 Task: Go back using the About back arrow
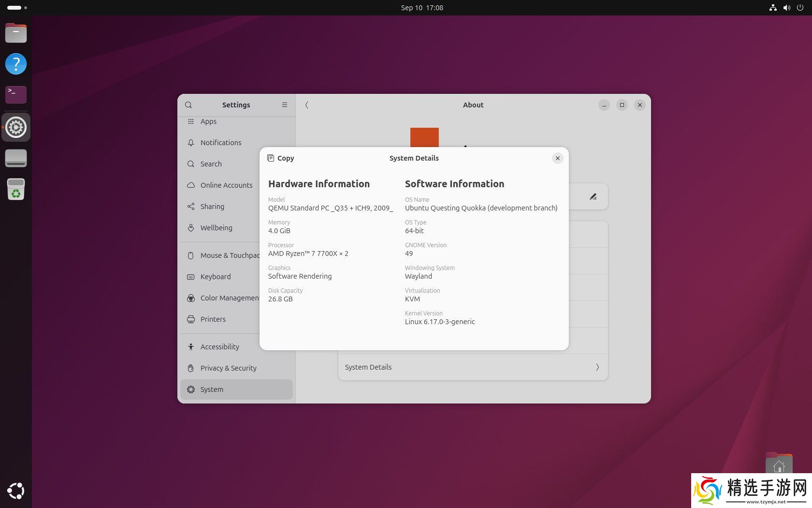(x=307, y=105)
